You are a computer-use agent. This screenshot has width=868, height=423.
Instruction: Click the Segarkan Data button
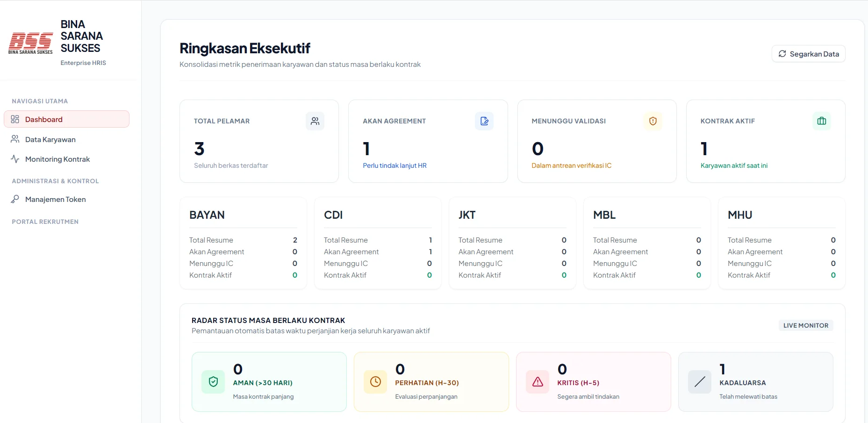[808, 54]
